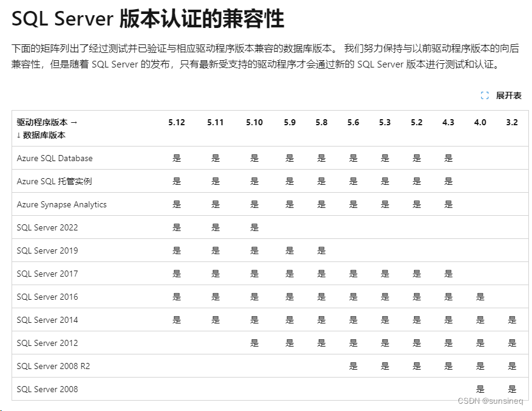Click the Azure SQL 托管实例 row label

54,181
